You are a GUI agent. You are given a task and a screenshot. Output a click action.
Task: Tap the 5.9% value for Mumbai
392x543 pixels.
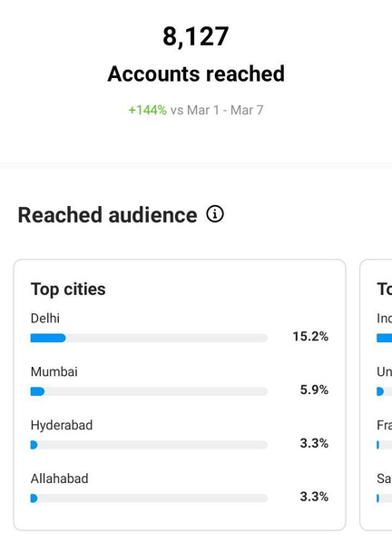click(x=314, y=390)
